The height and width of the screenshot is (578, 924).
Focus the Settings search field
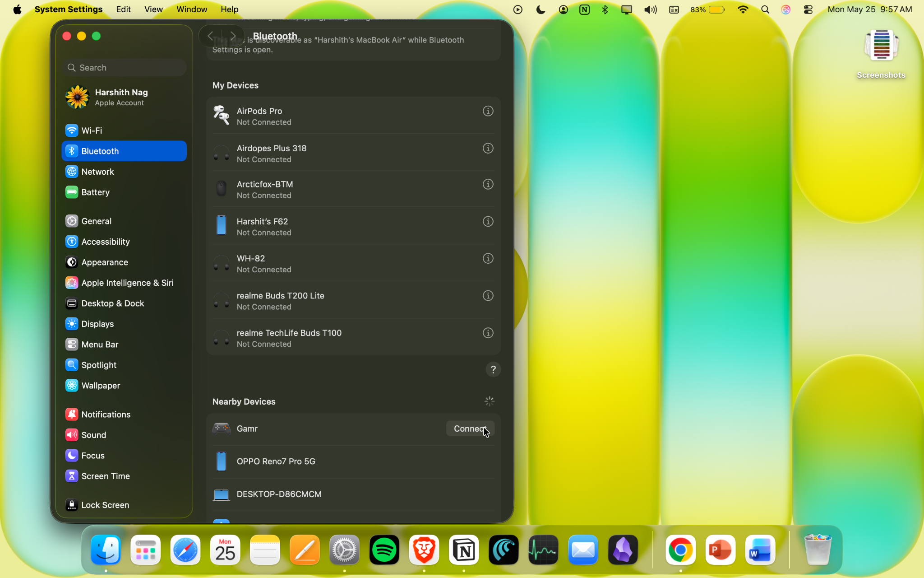click(x=125, y=68)
